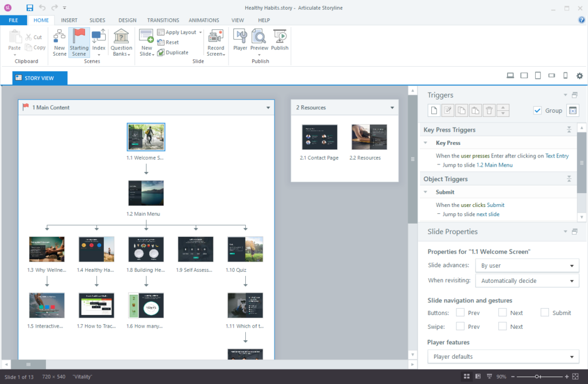588x384 pixels.
Task: Open the Slide advances dropdown
Action: click(527, 266)
